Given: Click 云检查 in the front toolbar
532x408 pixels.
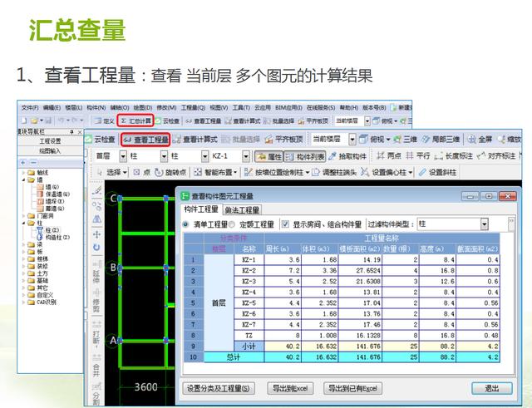Looking at the screenshot, I should pos(101,139).
